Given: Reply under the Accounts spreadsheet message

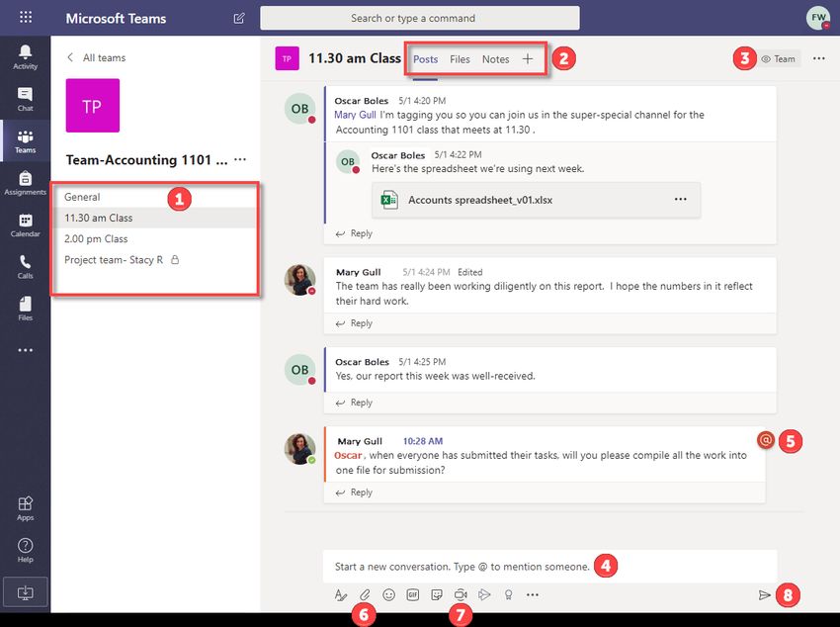Looking at the screenshot, I should click(354, 233).
